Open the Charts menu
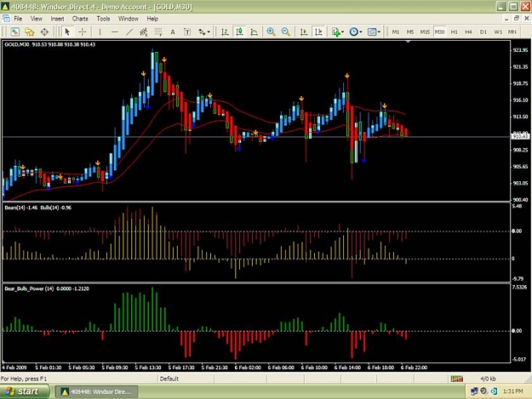The width and height of the screenshot is (532, 399). (80, 19)
